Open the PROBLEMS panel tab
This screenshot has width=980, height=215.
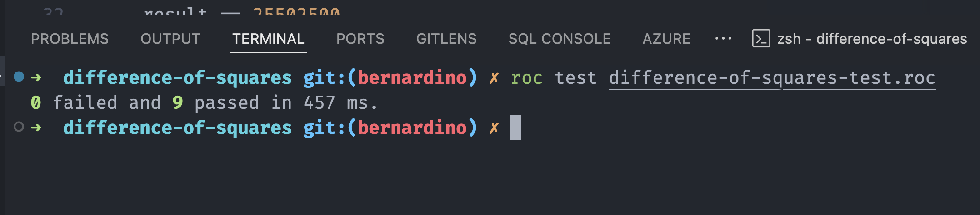click(x=70, y=39)
